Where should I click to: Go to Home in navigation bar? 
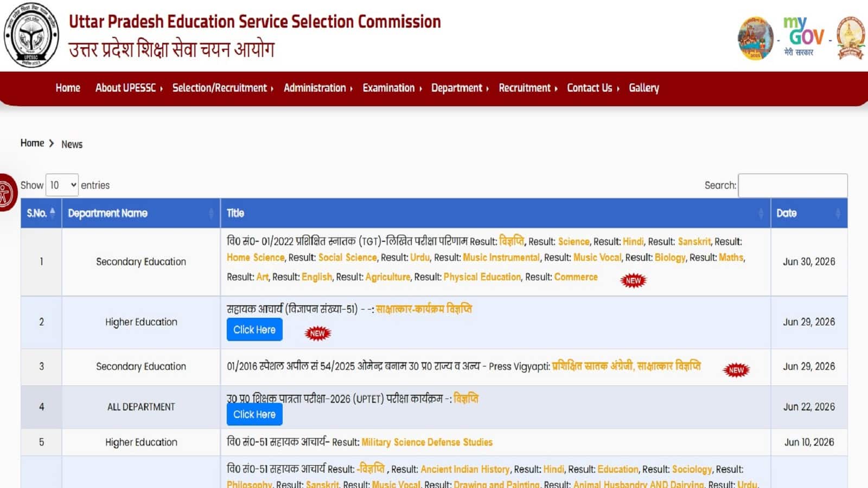point(68,88)
